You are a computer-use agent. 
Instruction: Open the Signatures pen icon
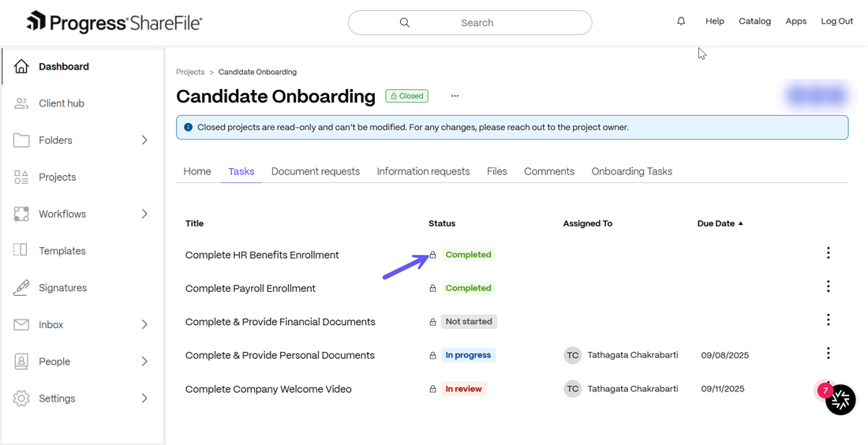pyautogui.click(x=21, y=288)
